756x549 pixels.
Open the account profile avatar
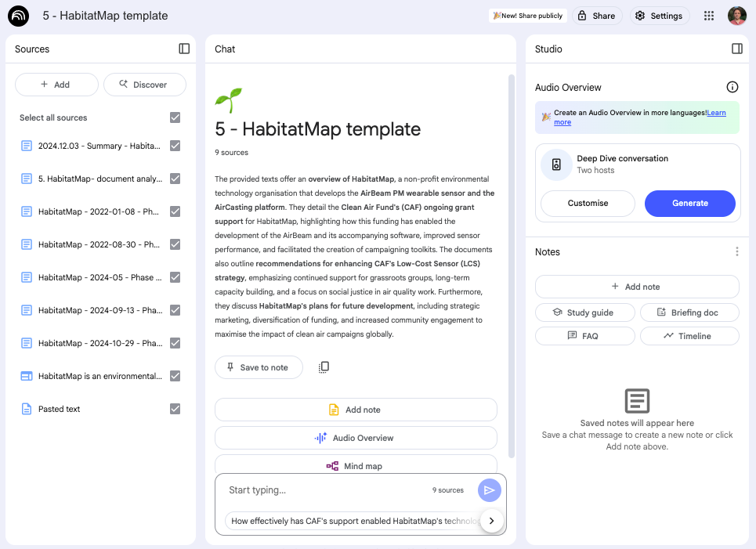(736, 16)
